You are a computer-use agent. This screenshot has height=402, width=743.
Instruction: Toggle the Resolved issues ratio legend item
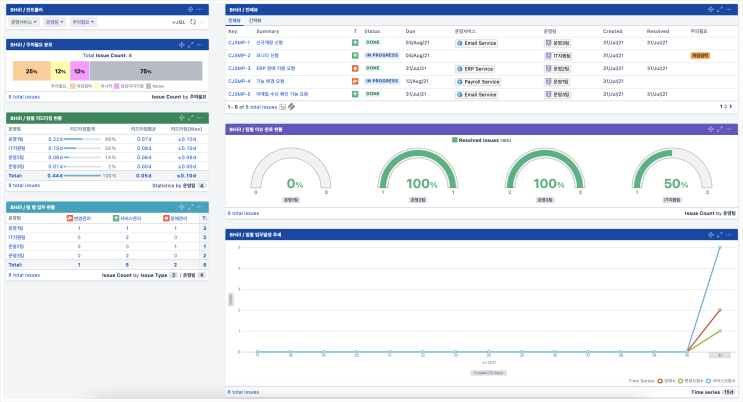coord(480,141)
